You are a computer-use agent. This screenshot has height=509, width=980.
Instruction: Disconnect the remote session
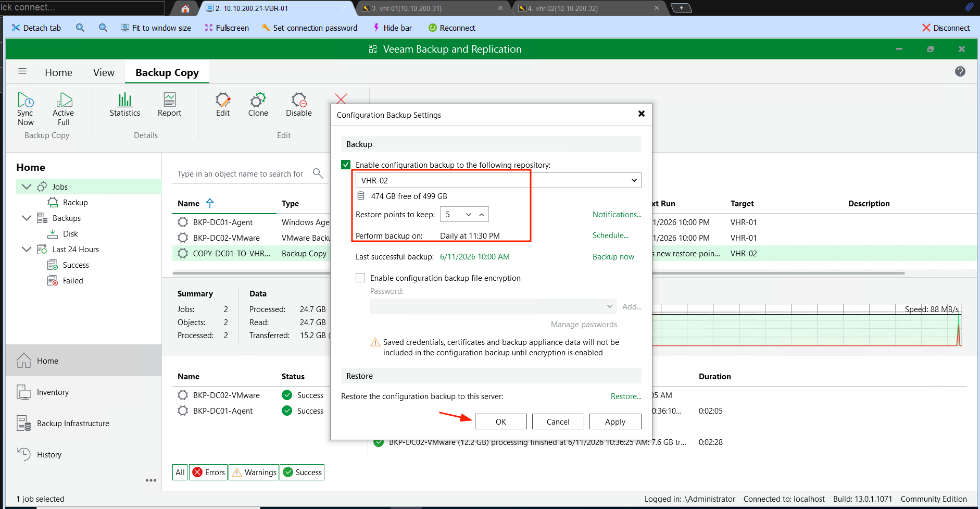(x=946, y=28)
